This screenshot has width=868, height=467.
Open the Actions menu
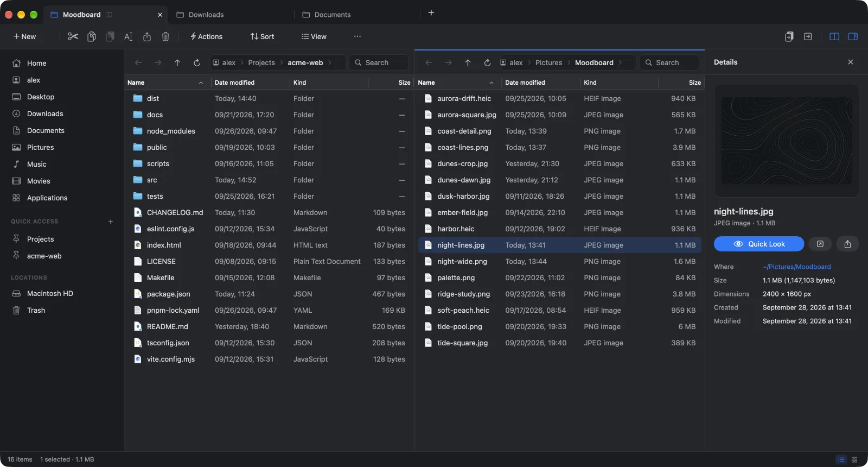coord(206,36)
